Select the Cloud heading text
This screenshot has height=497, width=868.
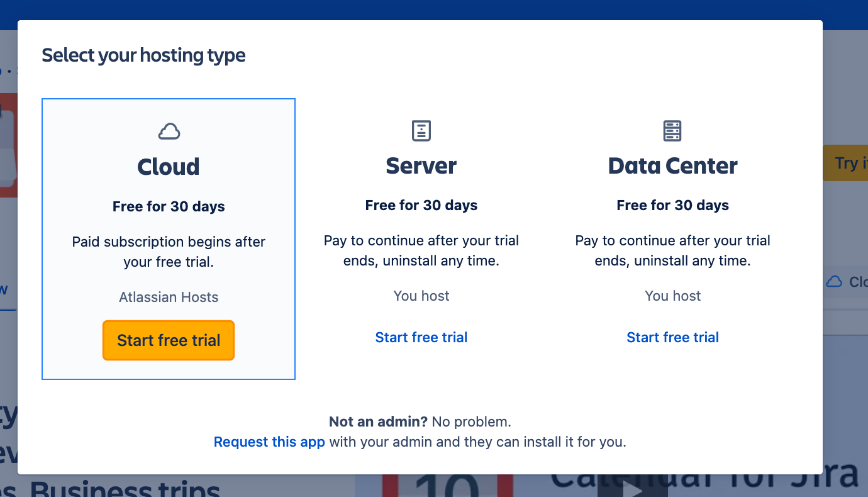[169, 167]
